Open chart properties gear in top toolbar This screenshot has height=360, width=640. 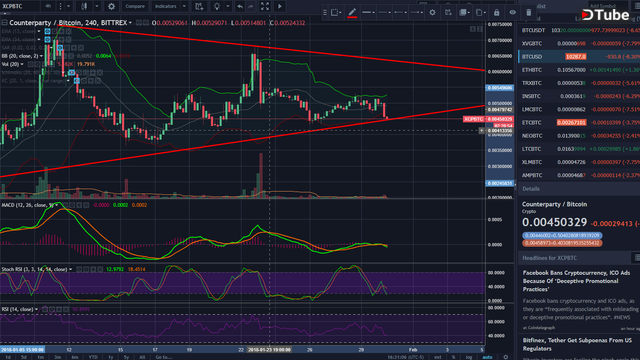(x=111, y=6)
